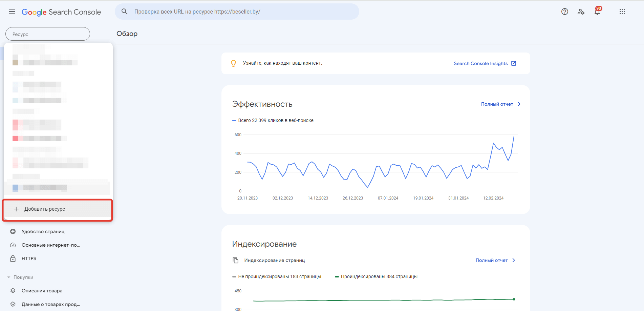This screenshot has width=644, height=311.
Task: Click the Page experience circle icon
Action: [x=13, y=231]
